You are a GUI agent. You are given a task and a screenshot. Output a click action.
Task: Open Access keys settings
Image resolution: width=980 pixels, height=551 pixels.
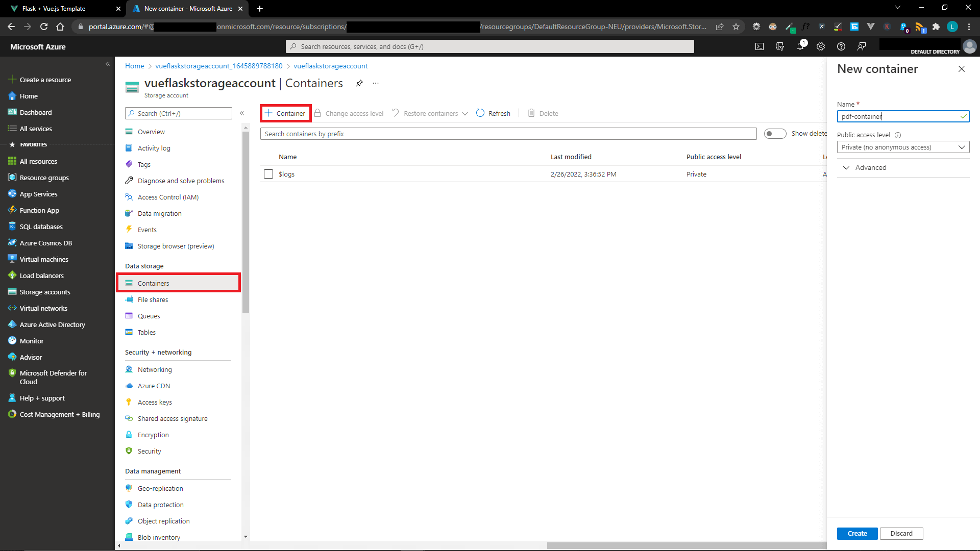(x=155, y=402)
